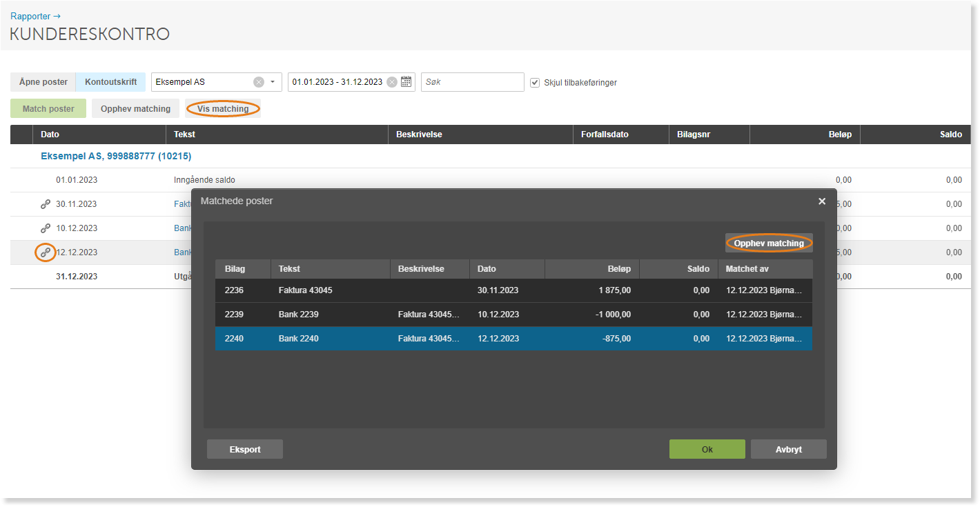Image resolution: width=980 pixels, height=507 pixels.
Task: Click main table Beskrivelse column header
Action: (x=480, y=135)
